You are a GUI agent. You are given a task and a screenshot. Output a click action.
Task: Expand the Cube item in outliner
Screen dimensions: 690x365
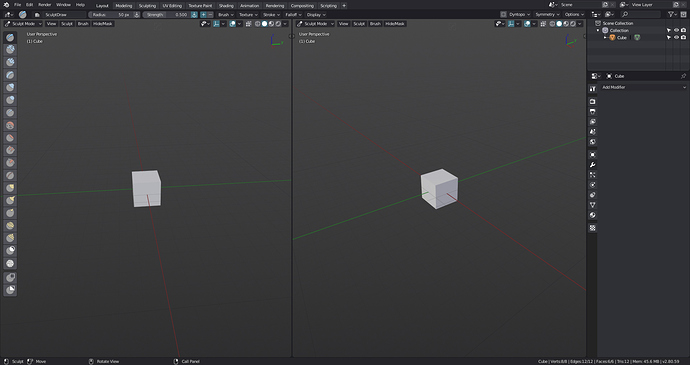pos(605,37)
